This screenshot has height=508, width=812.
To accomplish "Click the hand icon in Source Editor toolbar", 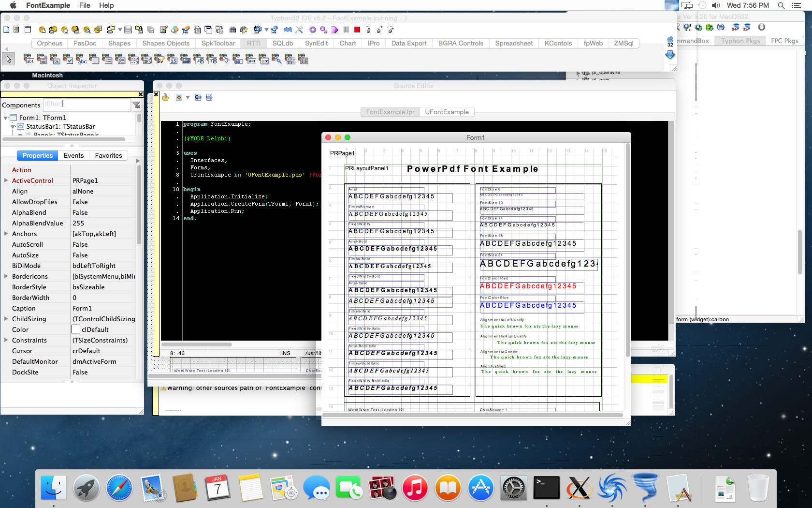I will tap(165, 97).
